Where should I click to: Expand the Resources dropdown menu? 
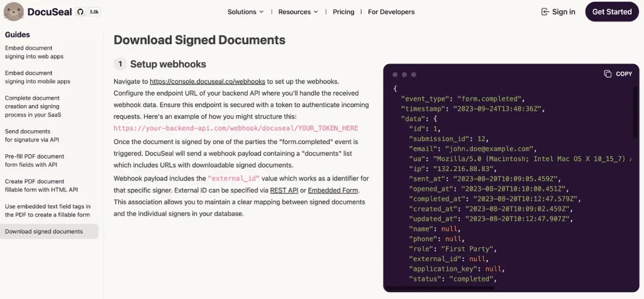click(x=298, y=12)
